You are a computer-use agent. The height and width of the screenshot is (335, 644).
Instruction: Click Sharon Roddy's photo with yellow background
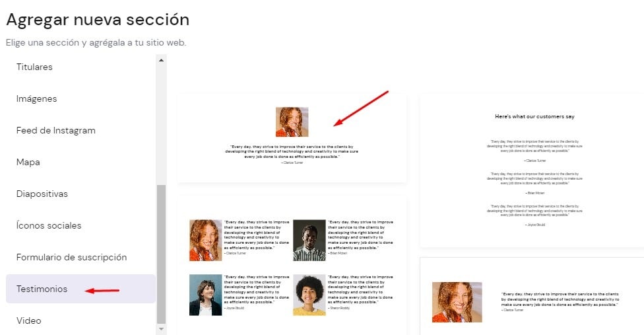pyautogui.click(x=309, y=295)
